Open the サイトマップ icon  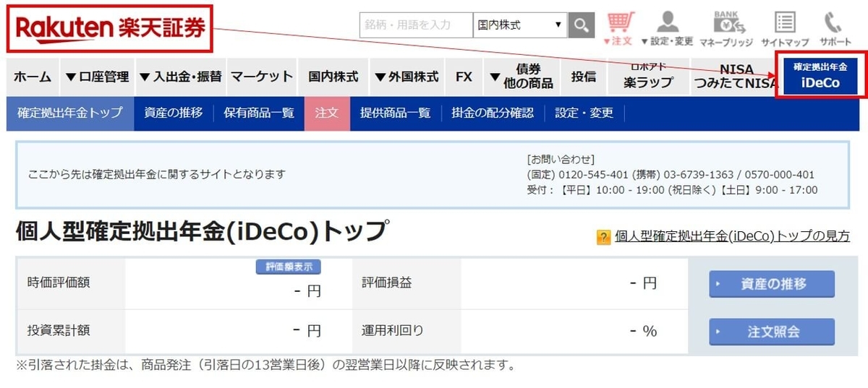tap(784, 29)
